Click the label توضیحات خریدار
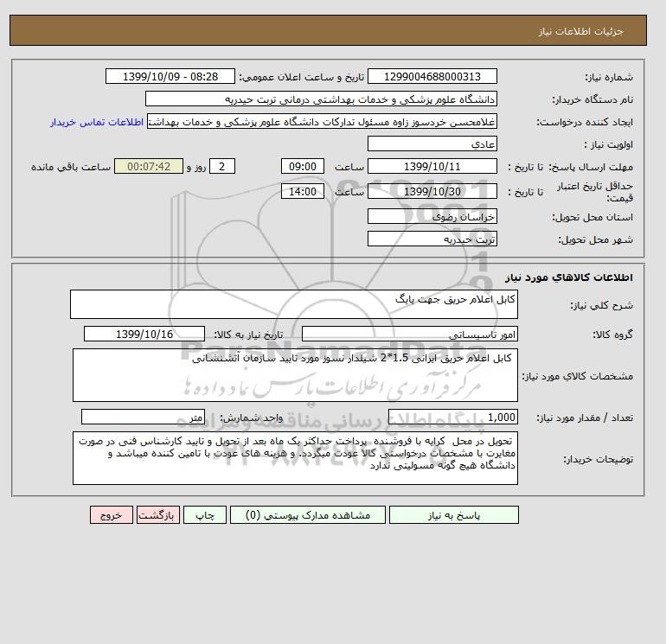 click(x=598, y=459)
